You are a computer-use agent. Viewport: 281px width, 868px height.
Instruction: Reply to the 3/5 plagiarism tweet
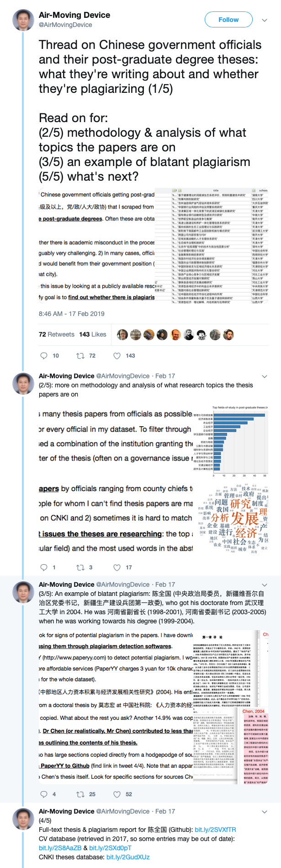pos(44,794)
